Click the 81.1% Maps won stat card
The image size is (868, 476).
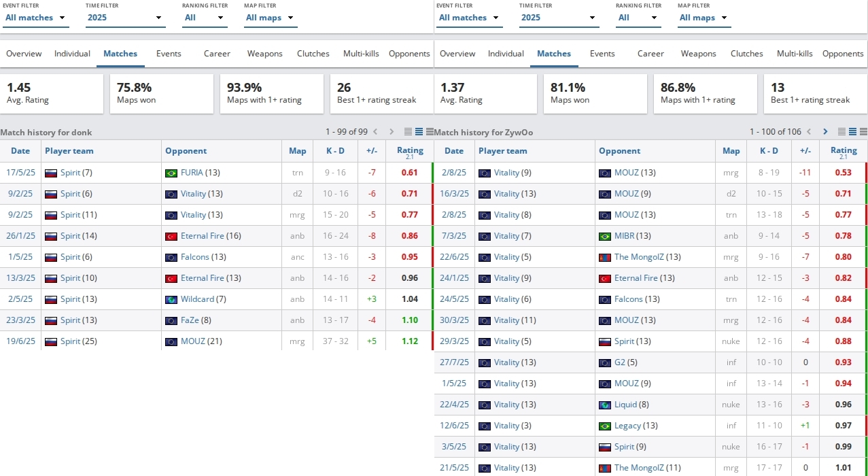[x=595, y=94]
